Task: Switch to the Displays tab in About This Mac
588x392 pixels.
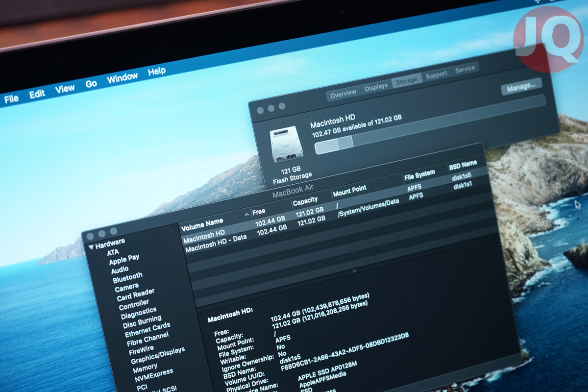Action: tap(376, 88)
